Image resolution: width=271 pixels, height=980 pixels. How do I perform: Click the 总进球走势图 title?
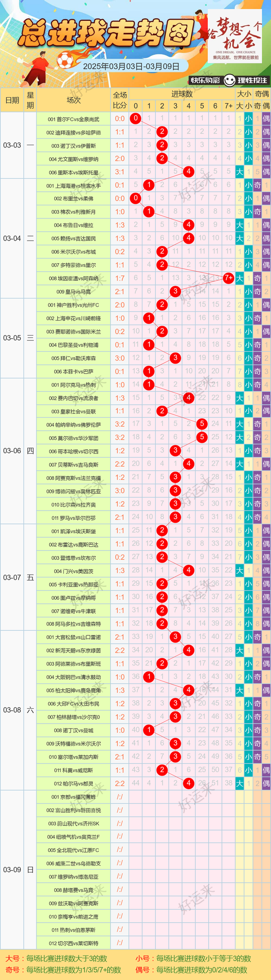coord(106,33)
